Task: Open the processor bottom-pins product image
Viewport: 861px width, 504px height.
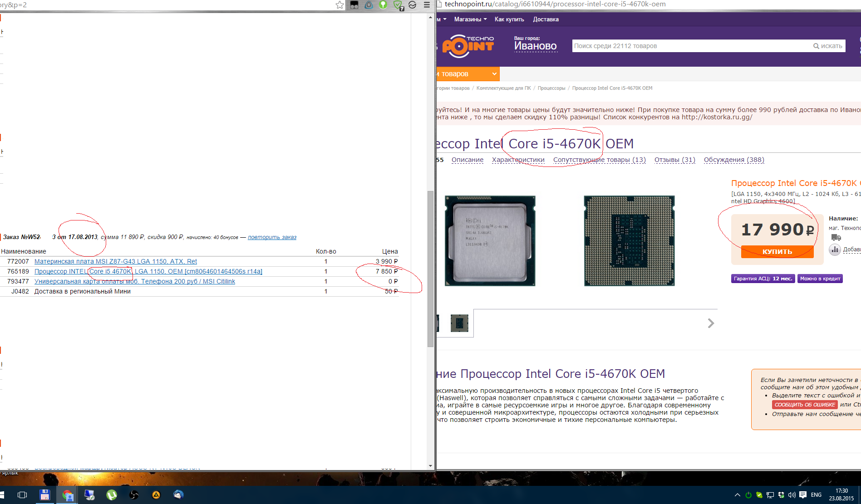Action: [629, 241]
